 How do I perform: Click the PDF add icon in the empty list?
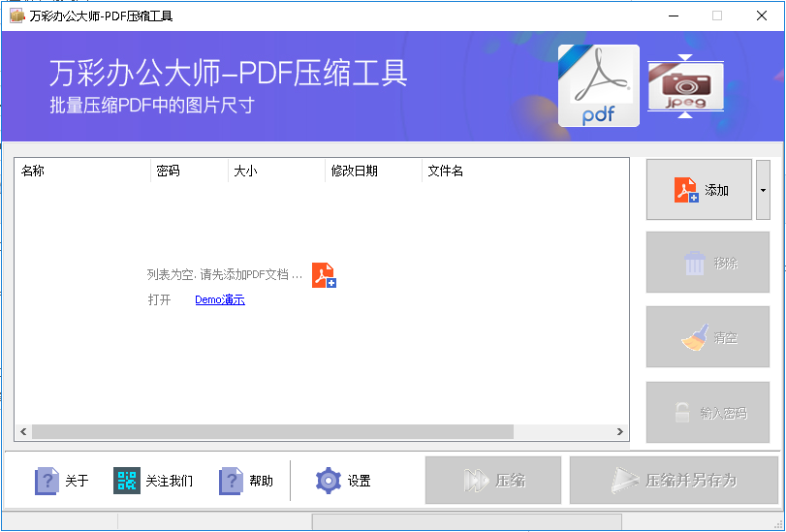pyautogui.click(x=324, y=275)
